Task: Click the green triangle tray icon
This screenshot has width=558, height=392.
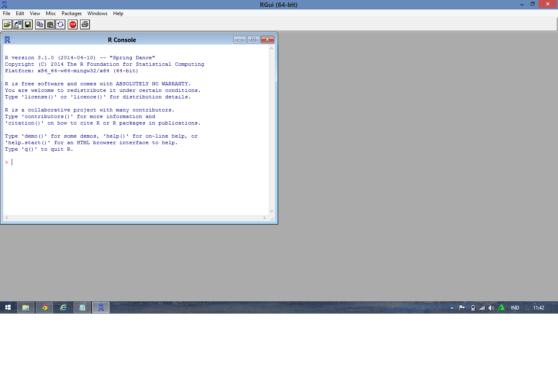Action: click(x=501, y=308)
